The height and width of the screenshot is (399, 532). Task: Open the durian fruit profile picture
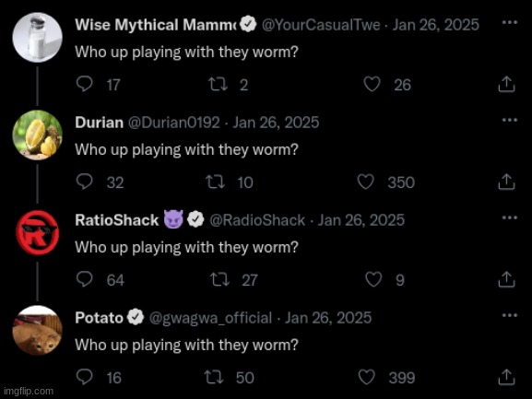pyautogui.click(x=37, y=135)
